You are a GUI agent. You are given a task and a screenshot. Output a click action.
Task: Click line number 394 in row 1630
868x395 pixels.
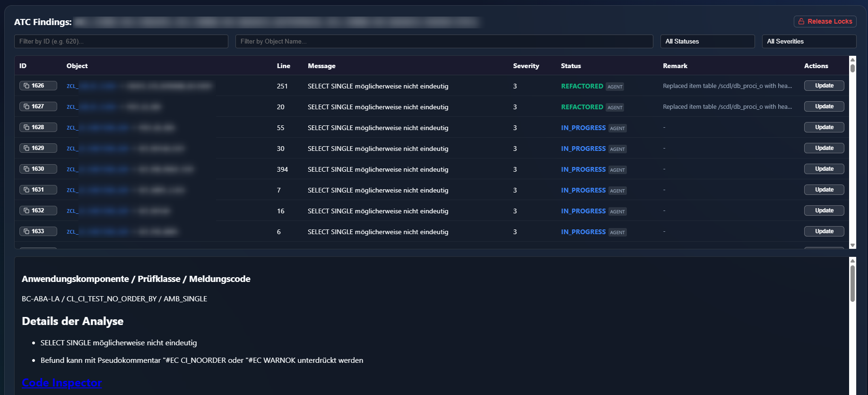click(x=282, y=169)
